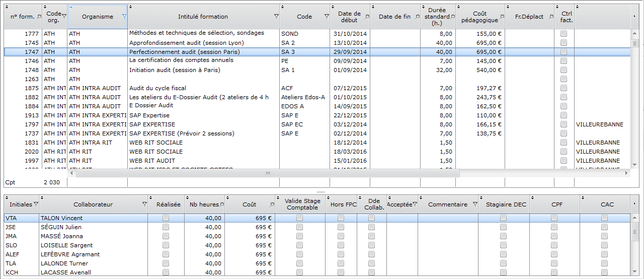Screen dimensions: 644x279
Task: Click initials cell 'ALEF'
Action: point(21,254)
